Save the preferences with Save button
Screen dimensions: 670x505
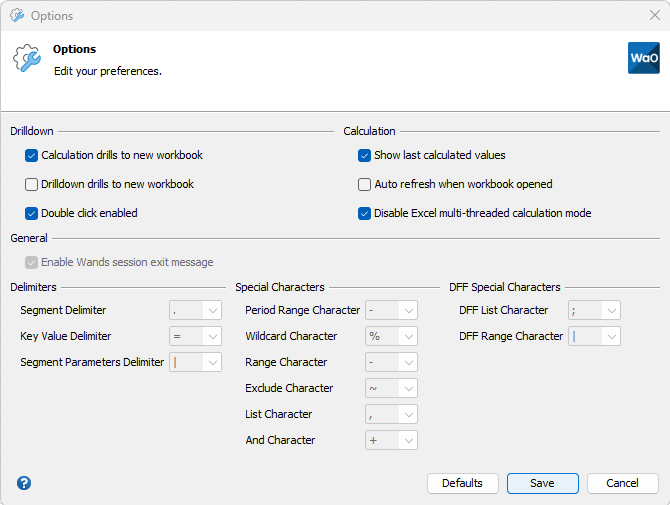(x=542, y=483)
